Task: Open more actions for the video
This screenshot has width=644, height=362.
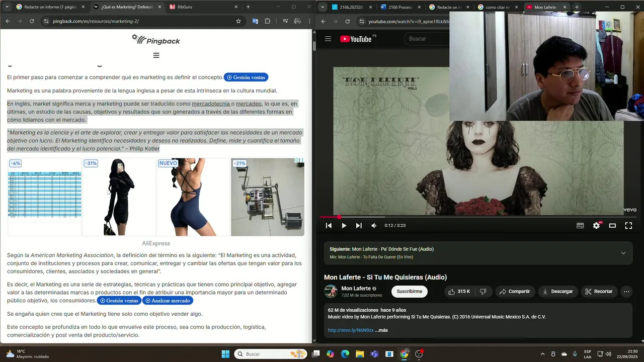Action: point(626,292)
